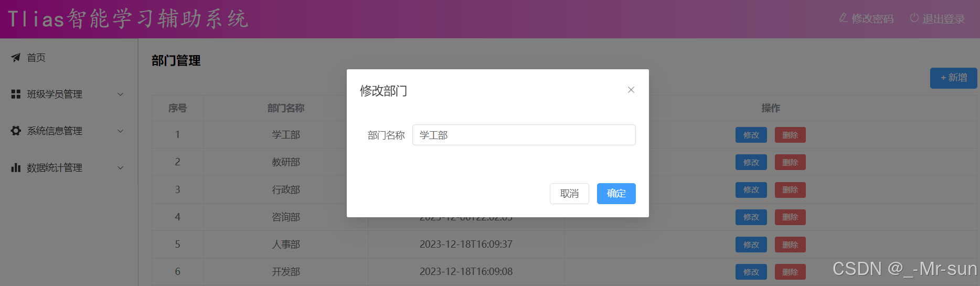This screenshot has width=980, height=286.
Task: Click the 行政部 cell
Action: tap(286, 189)
